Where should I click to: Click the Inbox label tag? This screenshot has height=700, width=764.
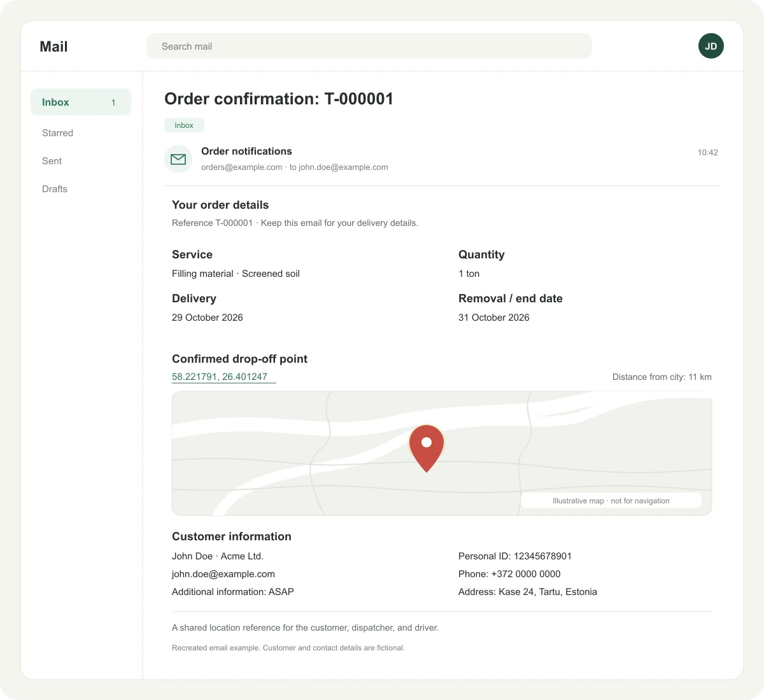184,125
